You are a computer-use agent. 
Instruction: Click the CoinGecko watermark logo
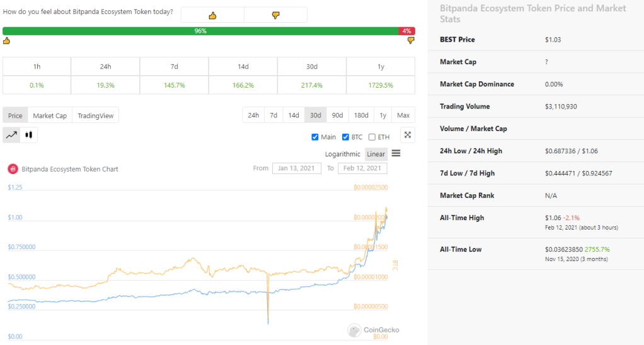pyautogui.click(x=373, y=330)
